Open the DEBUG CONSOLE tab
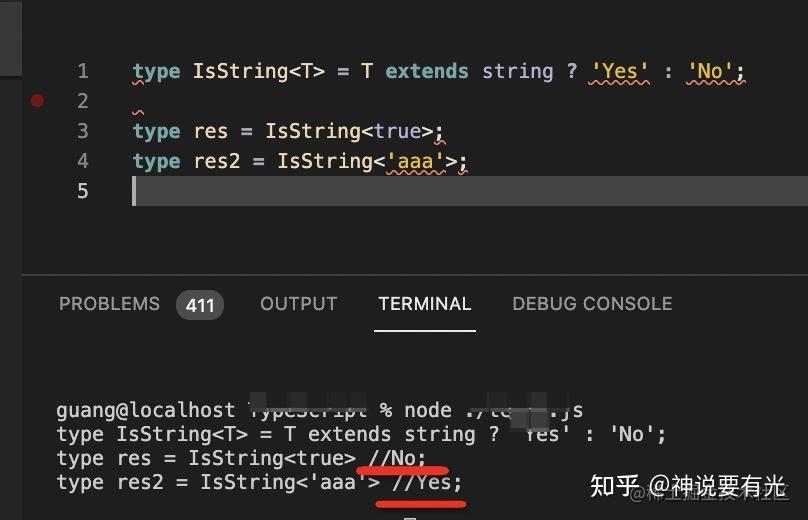Image resolution: width=808 pixels, height=520 pixels. tap(592, 304)
